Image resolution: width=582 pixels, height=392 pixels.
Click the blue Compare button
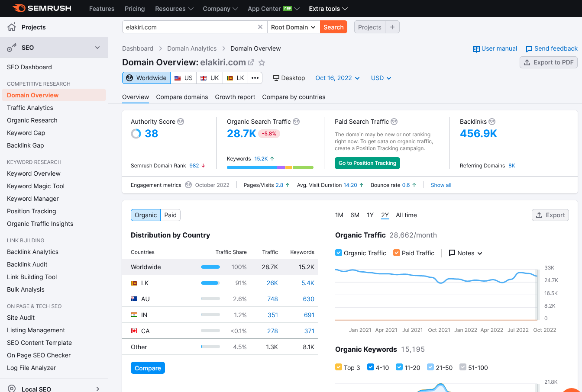click(x=148, y=368)
